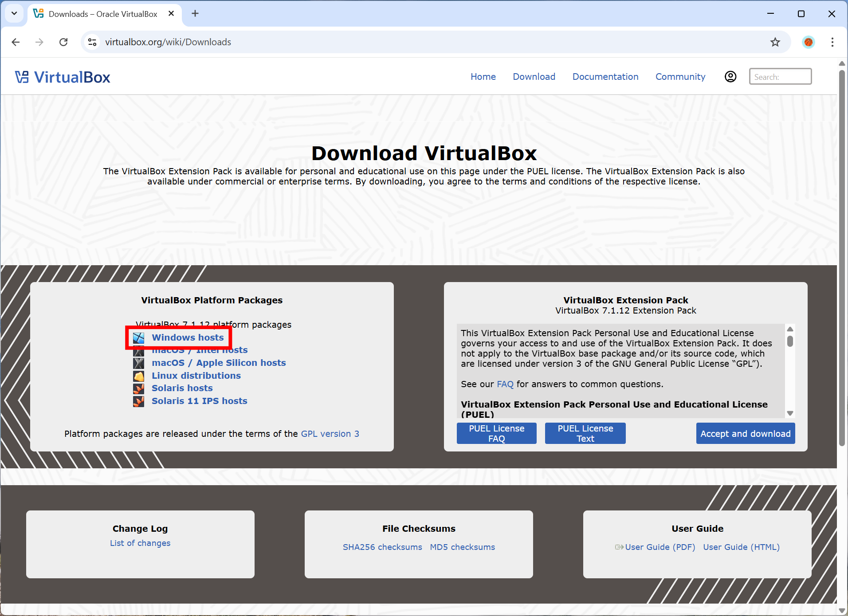Image resolution: width=848 pixels, height=616 pixels.
Task: Click the macOS / Apple Silicon hosts icon
Action: tap(138, 363)
